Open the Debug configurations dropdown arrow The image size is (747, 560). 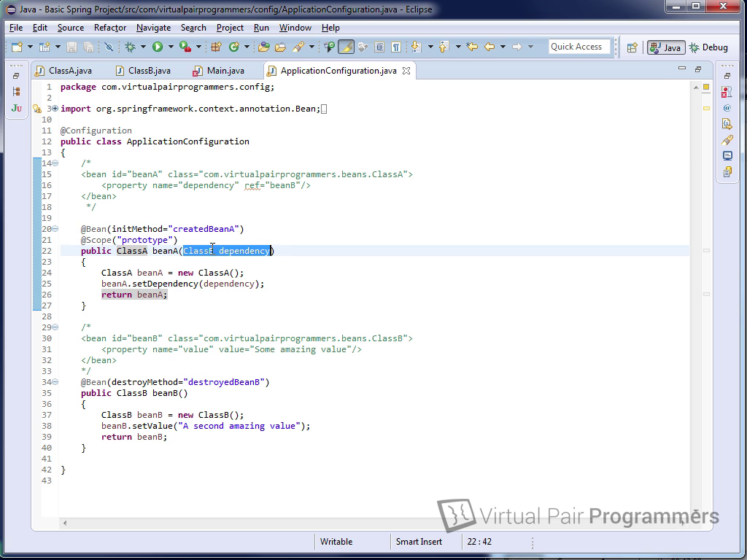pyautogui.click(x=143, y=47)
